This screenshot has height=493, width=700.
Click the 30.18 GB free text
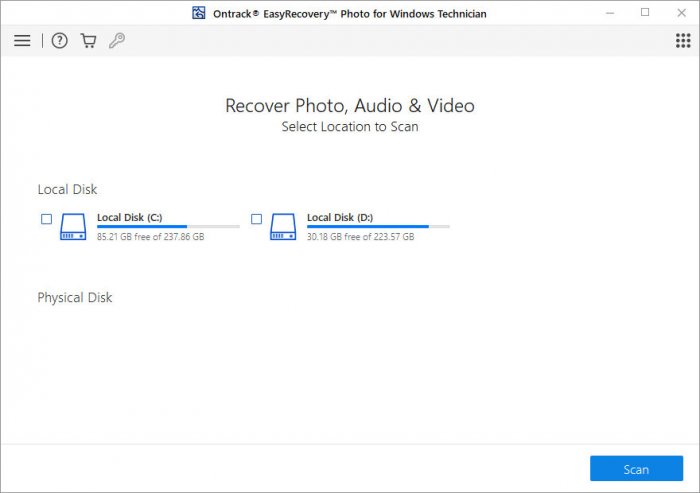tap(360, 237)
